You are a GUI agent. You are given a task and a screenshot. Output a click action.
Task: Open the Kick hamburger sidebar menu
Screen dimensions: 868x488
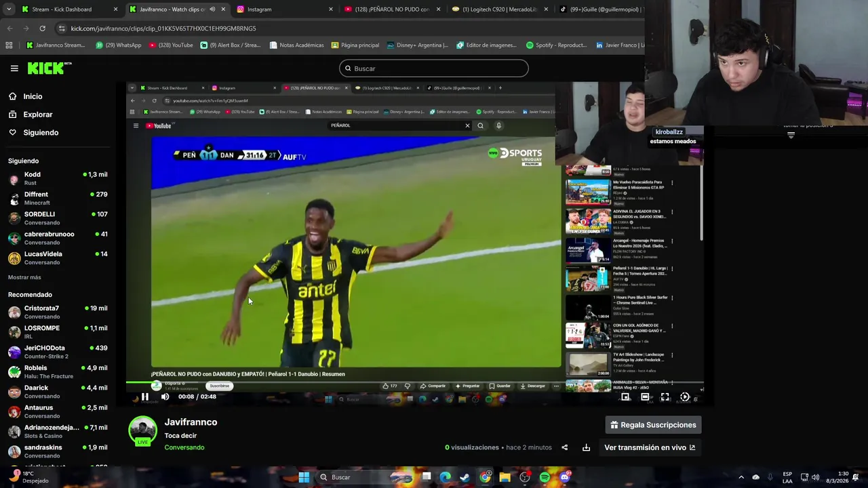pos(14,68)
